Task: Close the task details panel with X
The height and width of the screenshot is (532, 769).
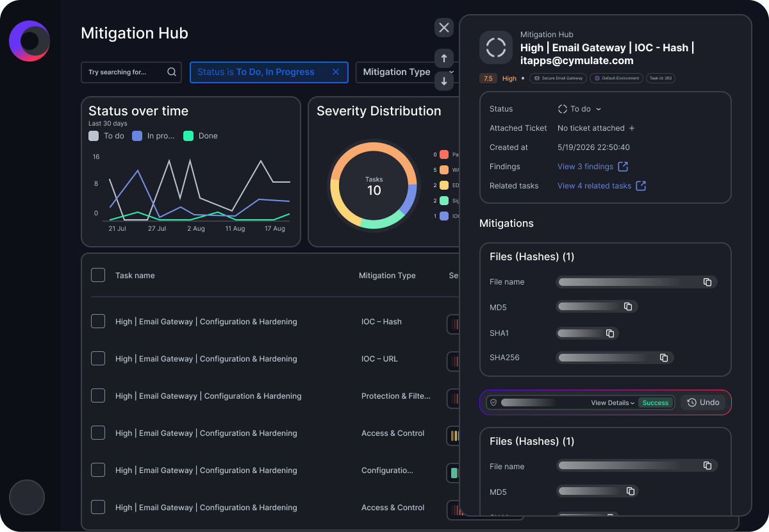Action: [x=444, y=28]
